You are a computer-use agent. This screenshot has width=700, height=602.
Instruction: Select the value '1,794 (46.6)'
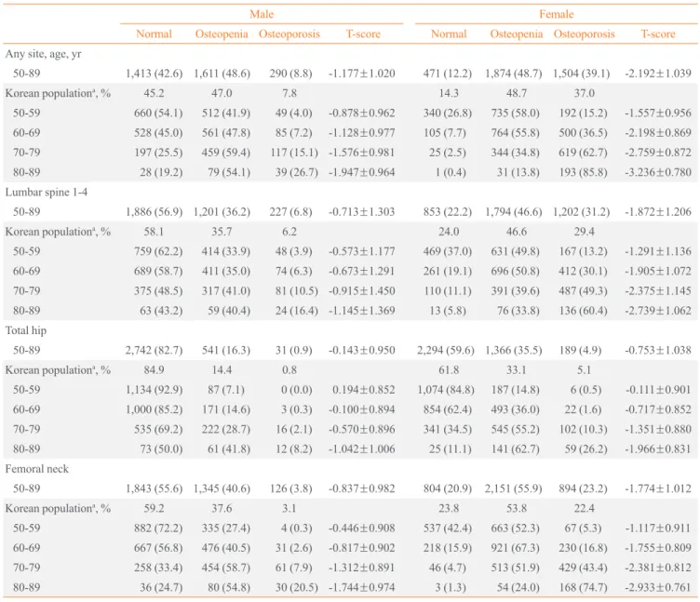514,212
